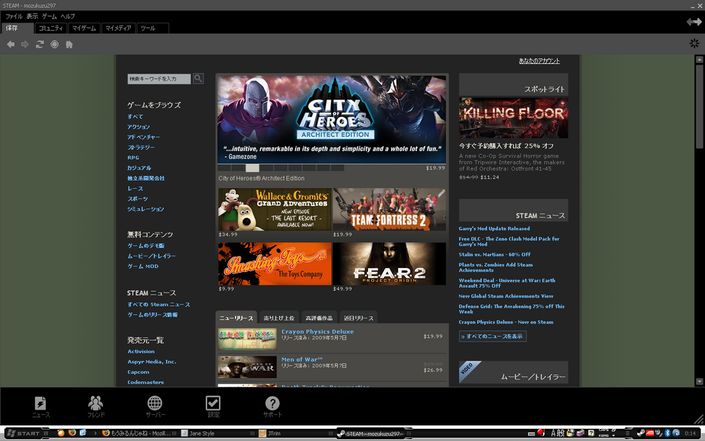Browse the レース genre link
The height and width of the screenshot is (441, 705).
coord(135,188)
